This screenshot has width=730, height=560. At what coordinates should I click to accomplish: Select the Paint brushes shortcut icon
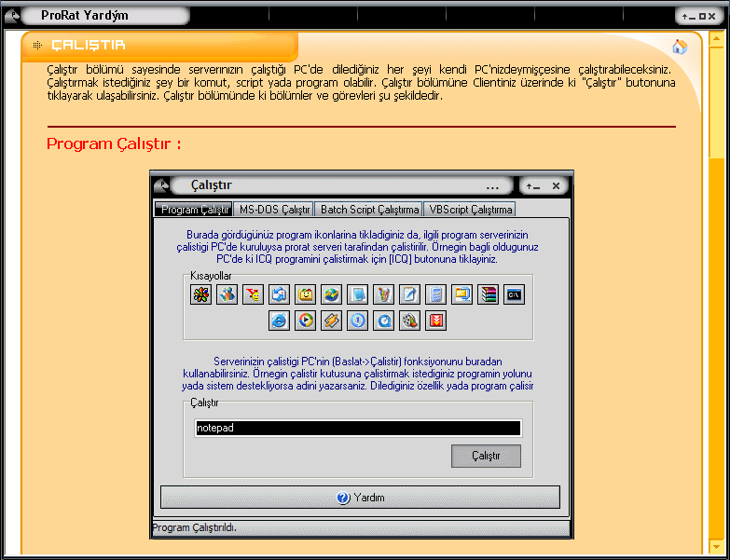pyautogui.click(x=383, y=295)
